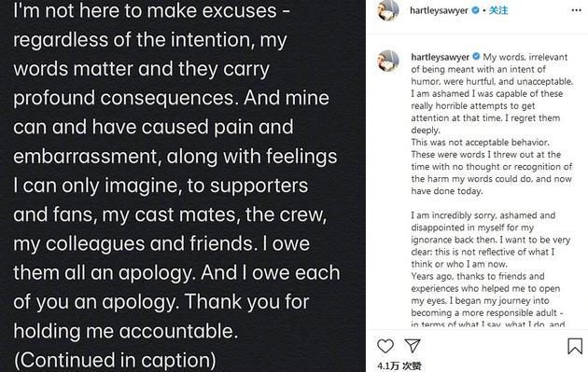Save the post with the bookmark icon
588x372 pixels.
(x=575, y=346)
